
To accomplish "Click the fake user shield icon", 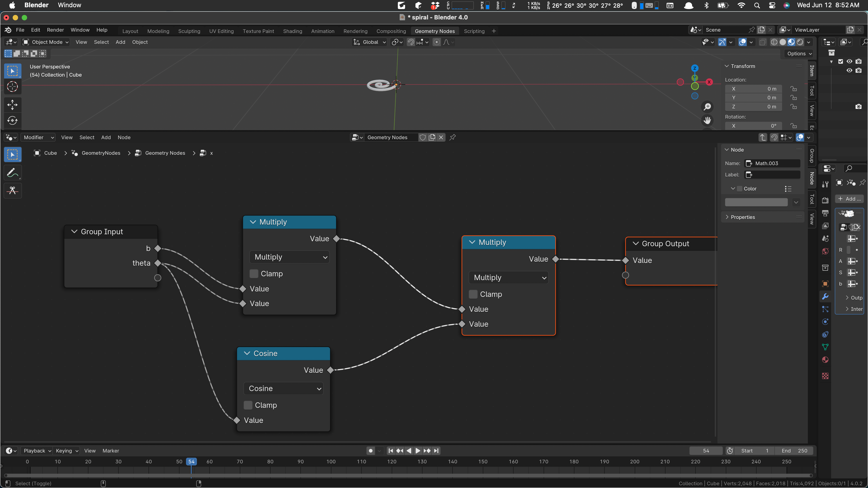I will pyautogui.click(x=423, y=137).
